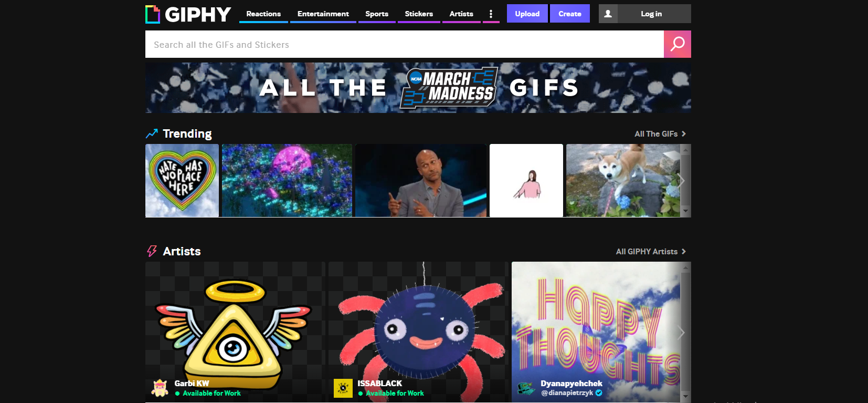
Task: Click the Dyanapyehchek artist avatar icon
Action: pyautogui.click(x=526, y=388)
